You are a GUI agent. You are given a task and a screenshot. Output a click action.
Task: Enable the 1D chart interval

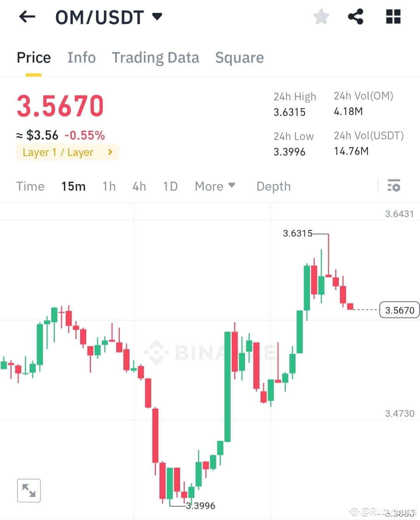[x=170, y=186]
